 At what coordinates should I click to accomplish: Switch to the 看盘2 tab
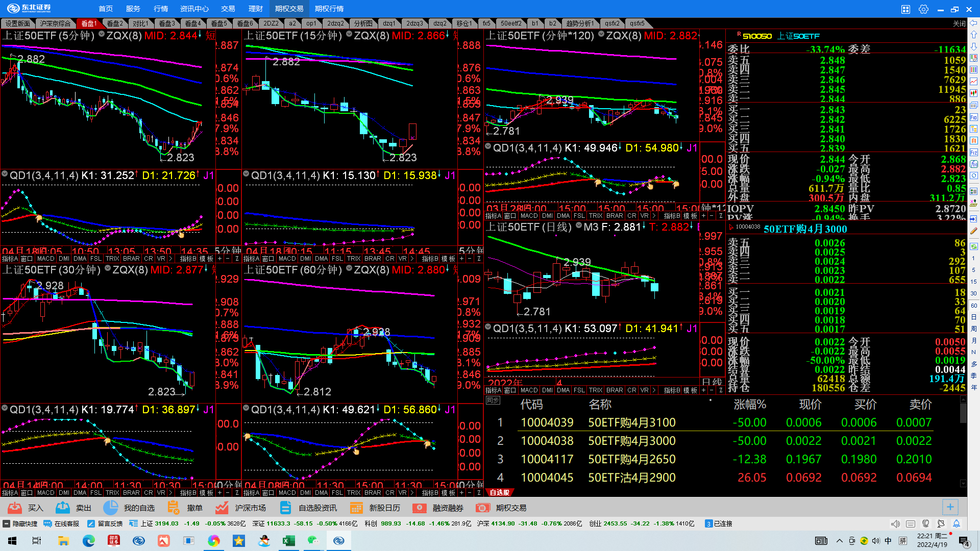click(x=114, y=23)
